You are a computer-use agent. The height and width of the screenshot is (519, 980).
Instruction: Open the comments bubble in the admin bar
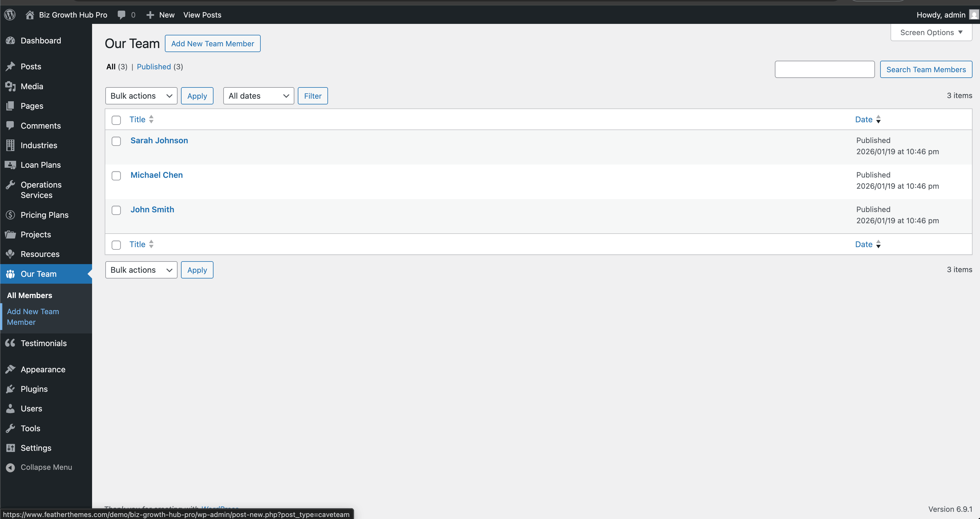pyautogui.click(x=121, y=15)
